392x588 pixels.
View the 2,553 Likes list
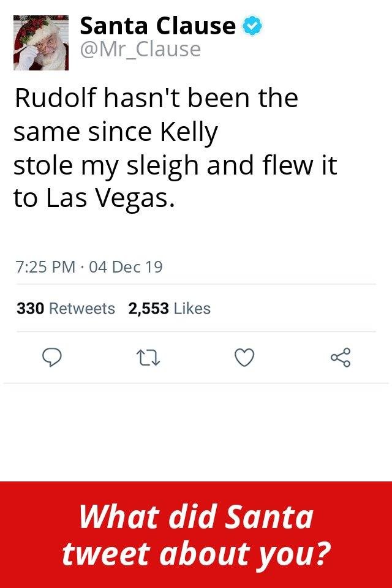click(169, 308)
